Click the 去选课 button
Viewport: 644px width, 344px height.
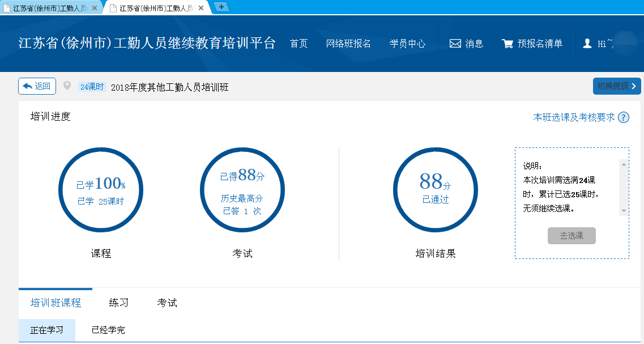571,236
